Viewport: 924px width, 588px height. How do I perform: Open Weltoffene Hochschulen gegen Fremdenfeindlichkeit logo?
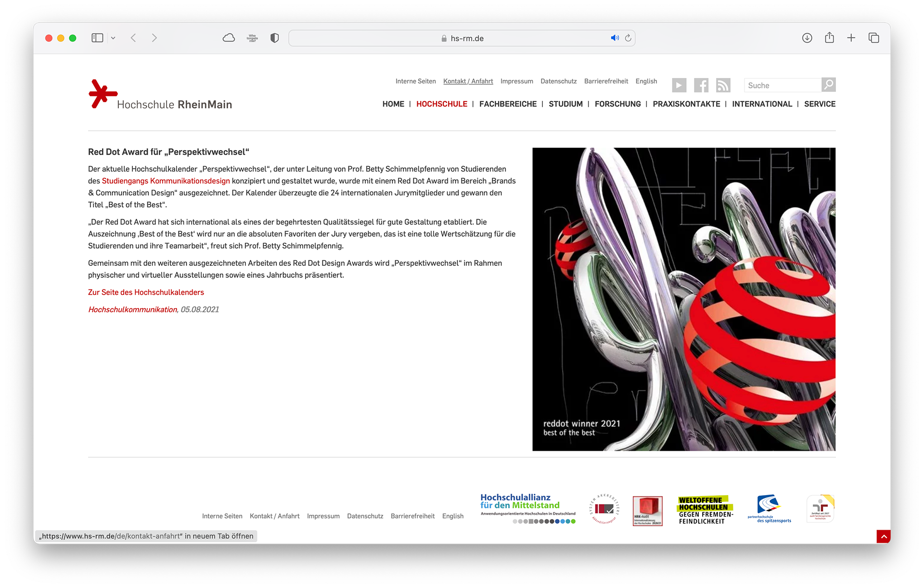(x=706, y=510)
